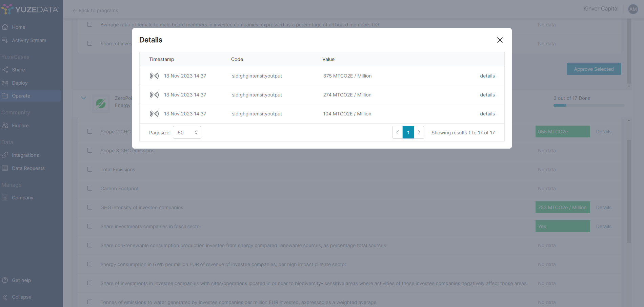The width and height of the screenshot is (644, 307).
Task: Go to next page arrow in pagination
Action: (419, 132)
